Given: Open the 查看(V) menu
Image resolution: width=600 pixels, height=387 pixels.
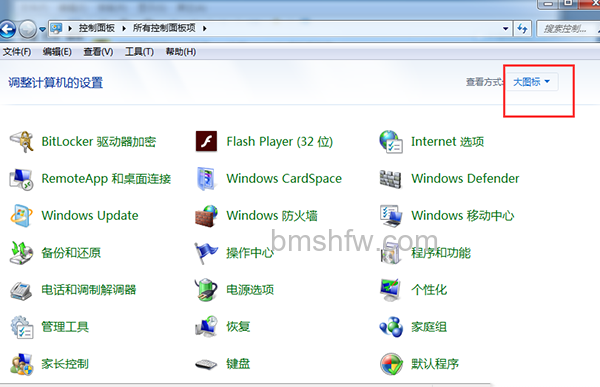Looking at the screenshot, I should [98, 52].
